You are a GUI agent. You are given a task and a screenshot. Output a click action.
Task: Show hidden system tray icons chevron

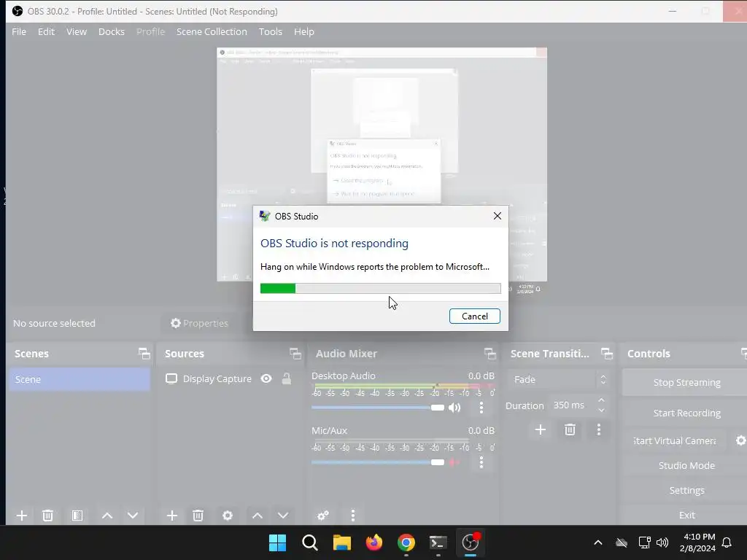598,542
